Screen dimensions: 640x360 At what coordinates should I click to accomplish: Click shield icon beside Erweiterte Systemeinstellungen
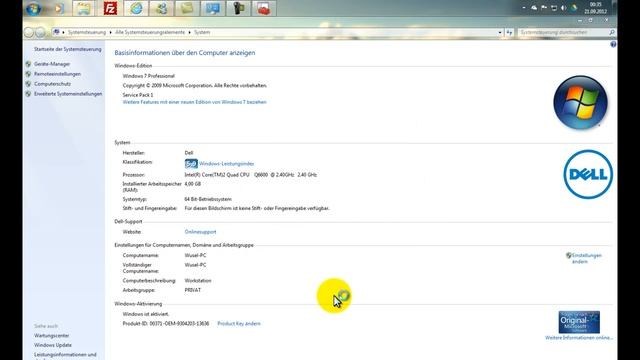click(x=28, y=93)
